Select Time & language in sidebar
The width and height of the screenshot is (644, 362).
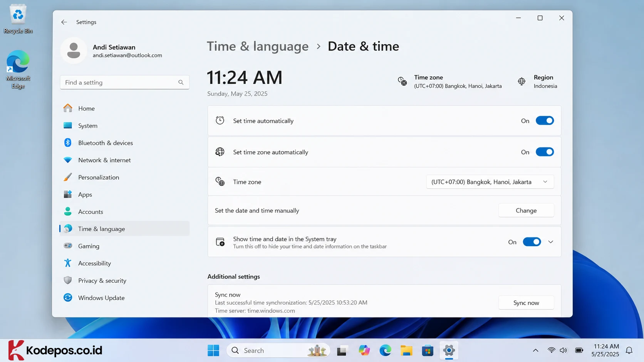124,229
